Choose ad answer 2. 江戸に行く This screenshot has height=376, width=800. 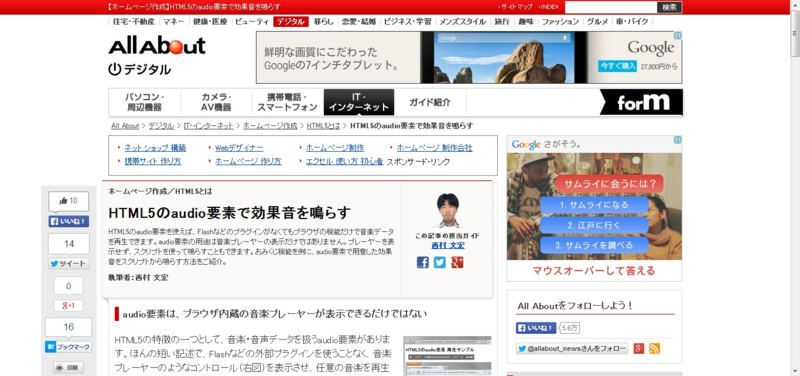[594, 225]
